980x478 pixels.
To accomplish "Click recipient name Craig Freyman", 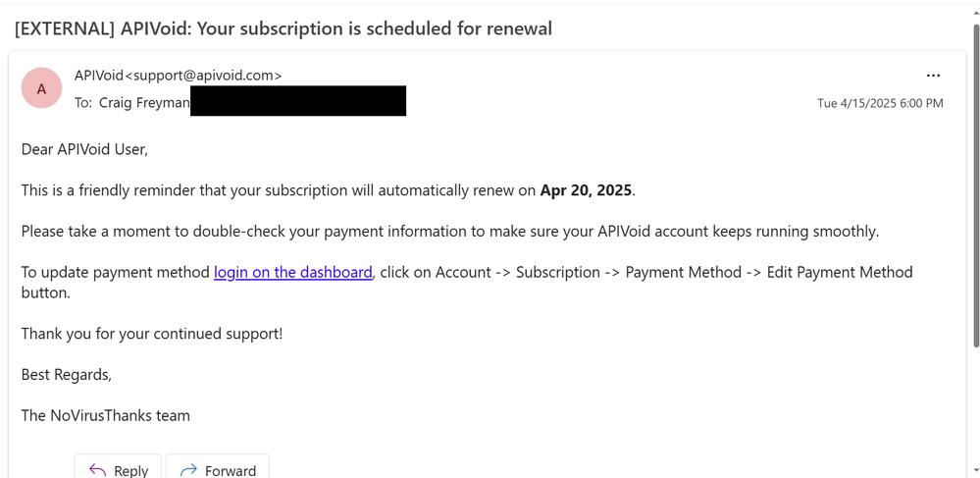I will tap(144, 103).
